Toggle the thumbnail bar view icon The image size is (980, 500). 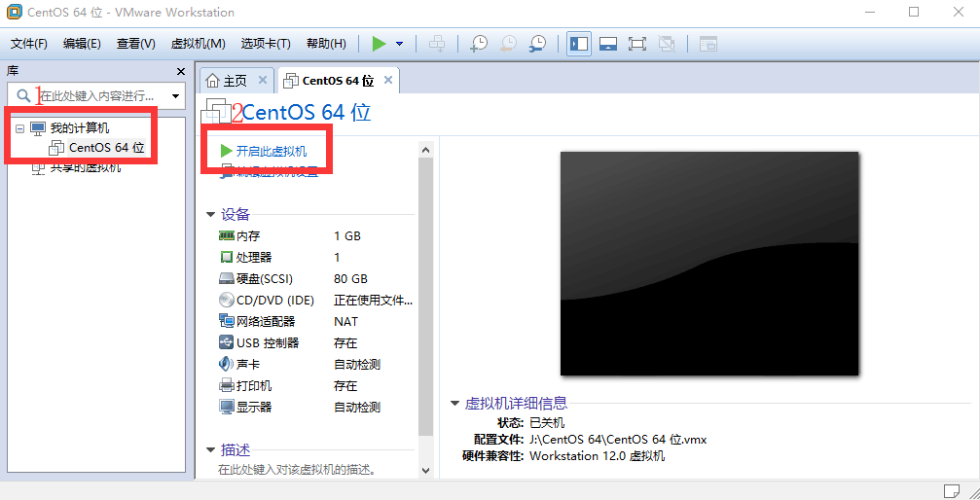tap(608, 44)
